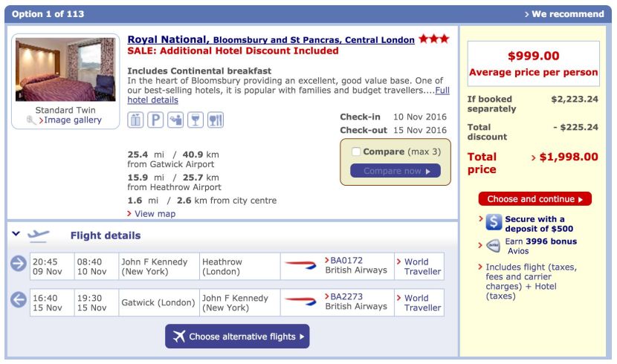Click the Check-in date 10 Nov 2016
Viewport: 617px width, 364px height.
click(x=420, y=117)
